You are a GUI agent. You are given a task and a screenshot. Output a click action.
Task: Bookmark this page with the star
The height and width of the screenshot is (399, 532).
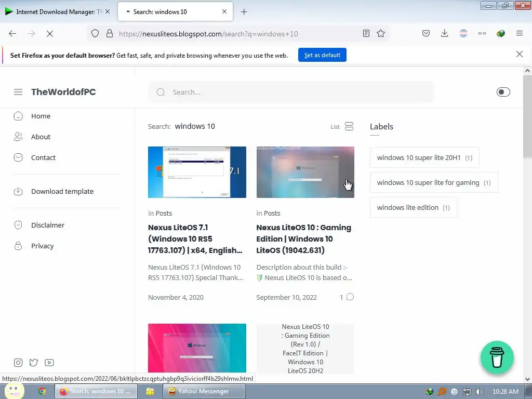[381, 33]
